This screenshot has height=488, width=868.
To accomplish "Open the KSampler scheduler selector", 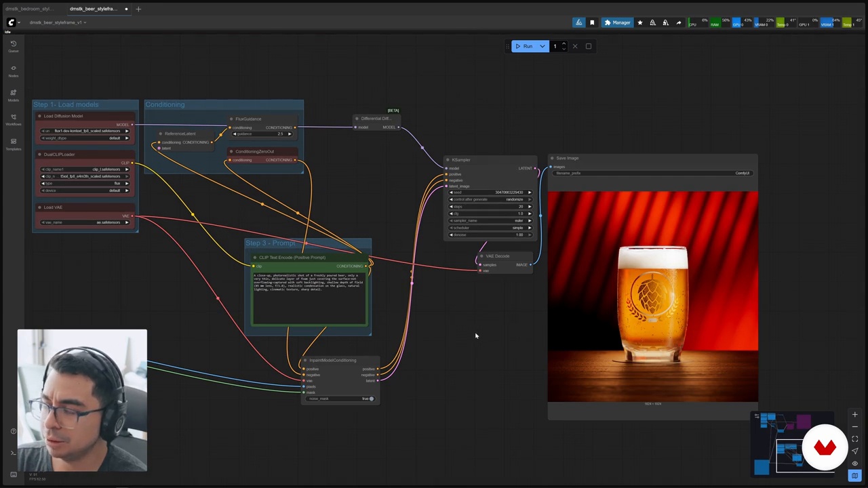I will [x=490, y=228].
